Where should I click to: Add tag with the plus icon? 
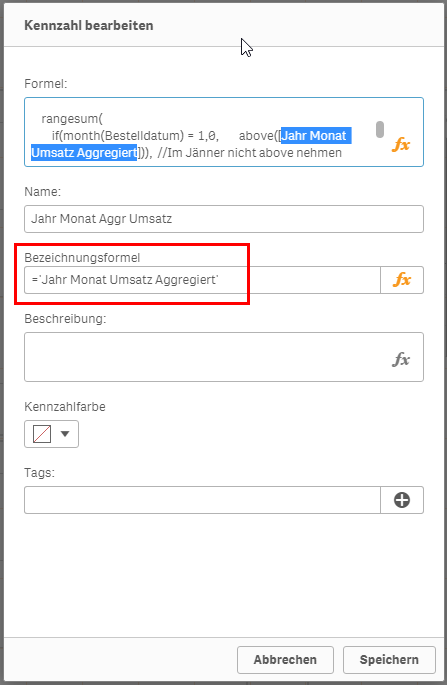click(x=402, y=500)
